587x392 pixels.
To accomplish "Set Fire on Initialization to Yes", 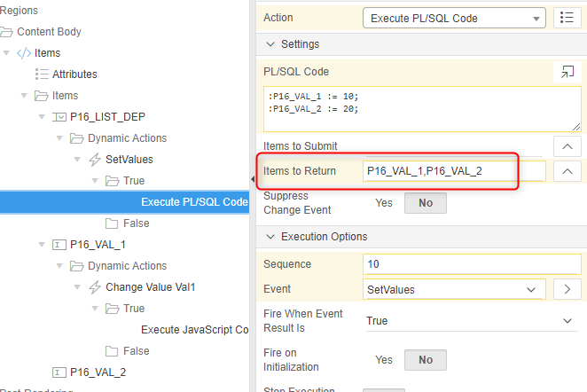I will pyautogui.click(x=383, y=360).
